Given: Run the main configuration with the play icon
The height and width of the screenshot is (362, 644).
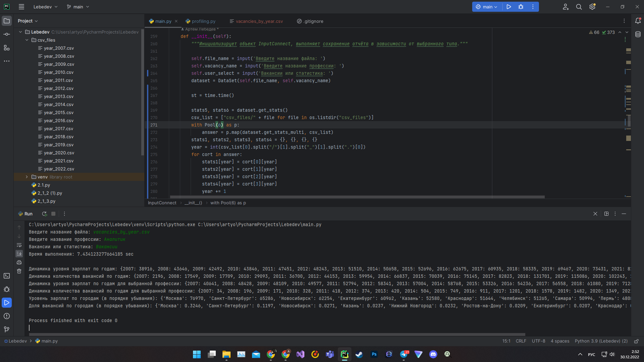Looking at the screenshot, I should click(x=508, y=7).
